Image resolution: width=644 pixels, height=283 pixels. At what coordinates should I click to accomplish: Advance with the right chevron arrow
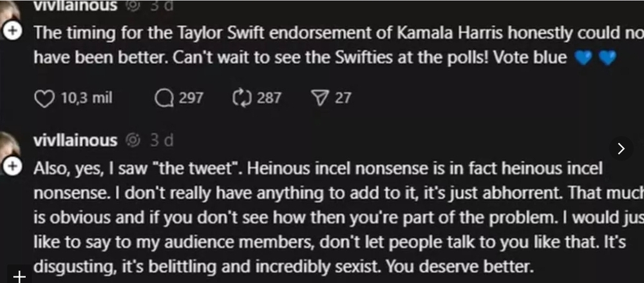[621, 149]
